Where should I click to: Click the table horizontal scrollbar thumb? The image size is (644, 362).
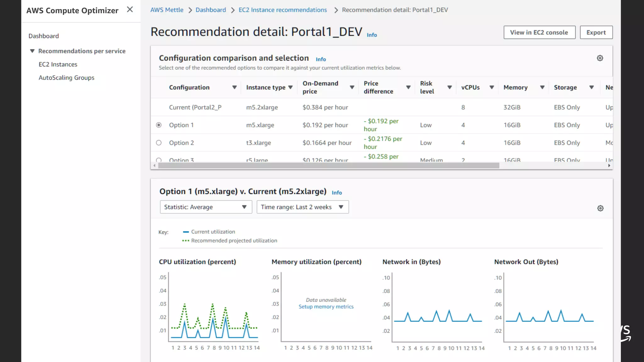[329, 166]
